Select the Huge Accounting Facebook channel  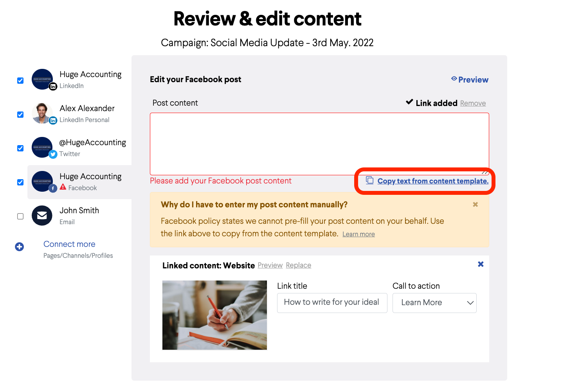pyautogui.click(x=79, y=182)
